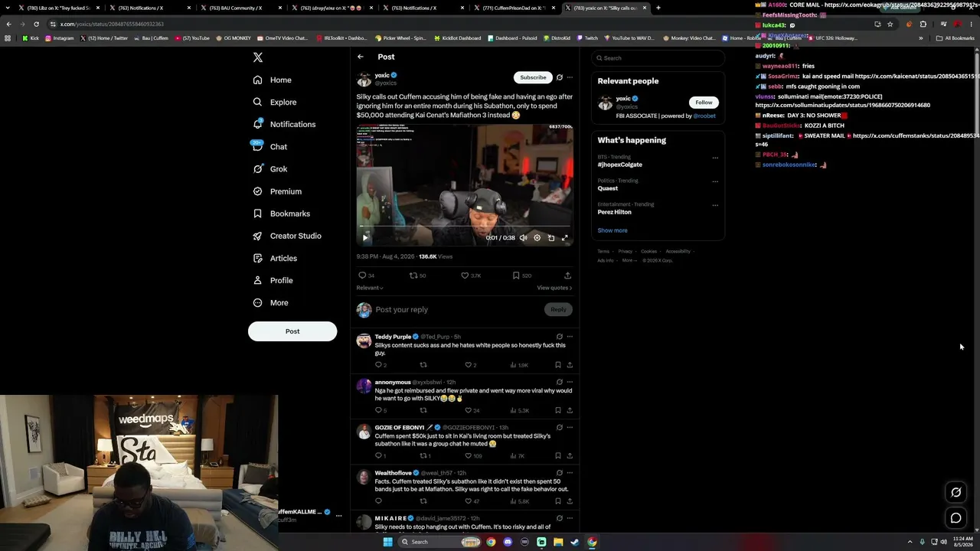Open Bookmarks in the X sidebar
The image size is (980, 551).
pyautogui.click(x=281, y=214)
